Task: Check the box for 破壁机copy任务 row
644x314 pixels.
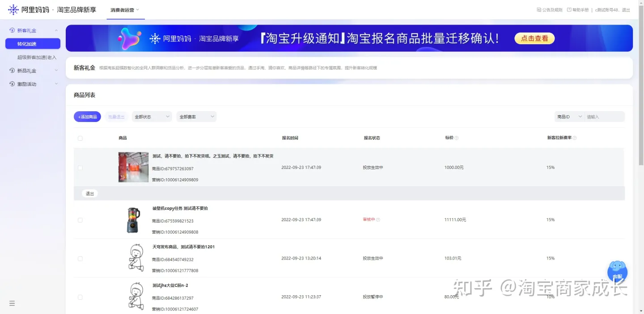Action: coord(80,220)
